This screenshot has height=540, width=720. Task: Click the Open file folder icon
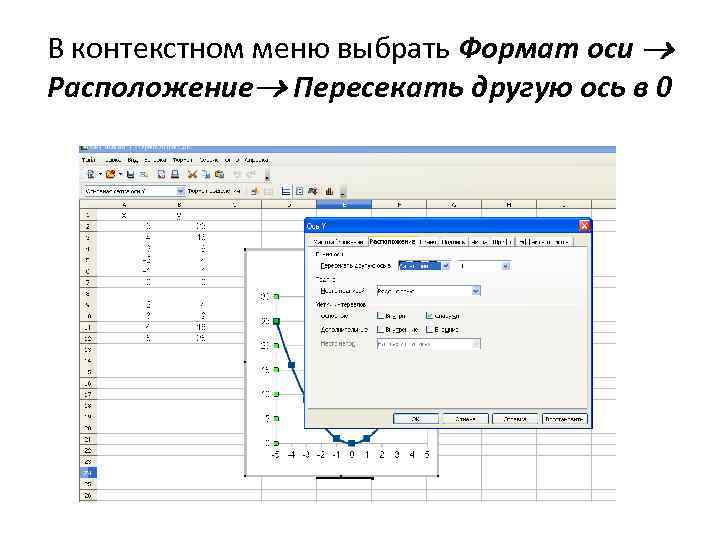click(110, 174)
